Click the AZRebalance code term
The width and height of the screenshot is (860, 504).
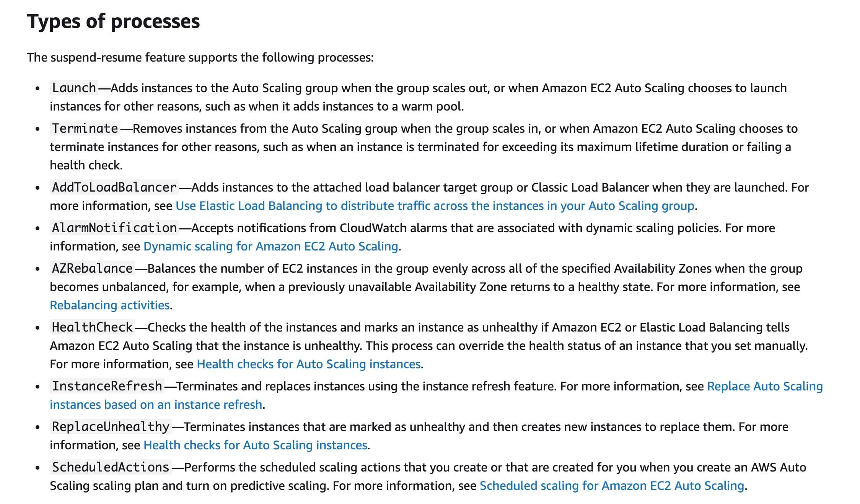click(92, 269)
